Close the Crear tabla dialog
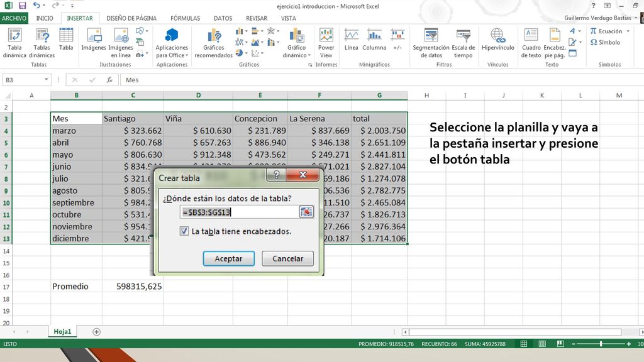This screenshot has width=644, height=362. [303, 175]
